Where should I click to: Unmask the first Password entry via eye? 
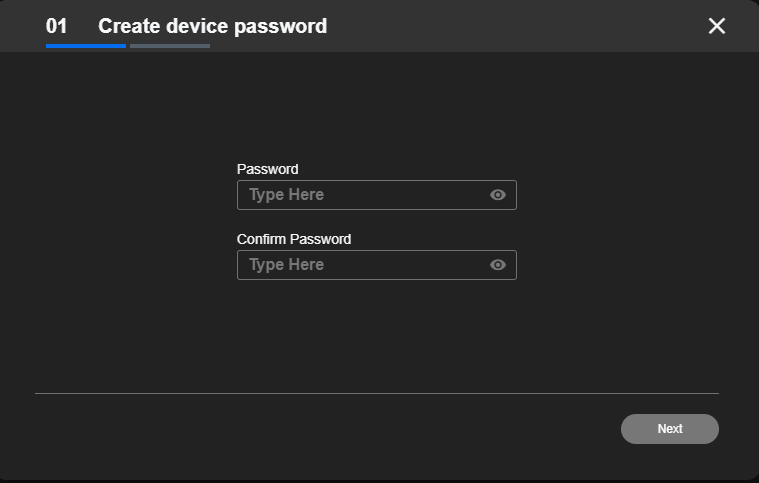point(498,195)
